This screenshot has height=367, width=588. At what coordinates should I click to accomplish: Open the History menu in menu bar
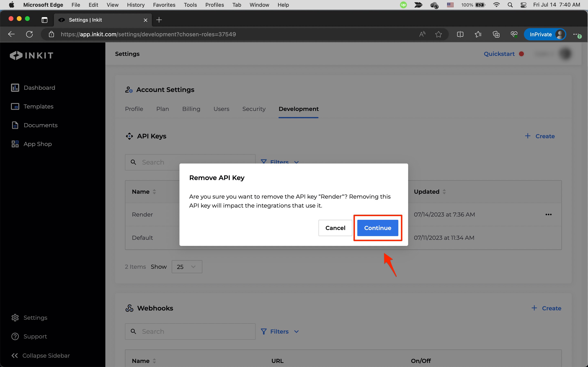point(136,5)
